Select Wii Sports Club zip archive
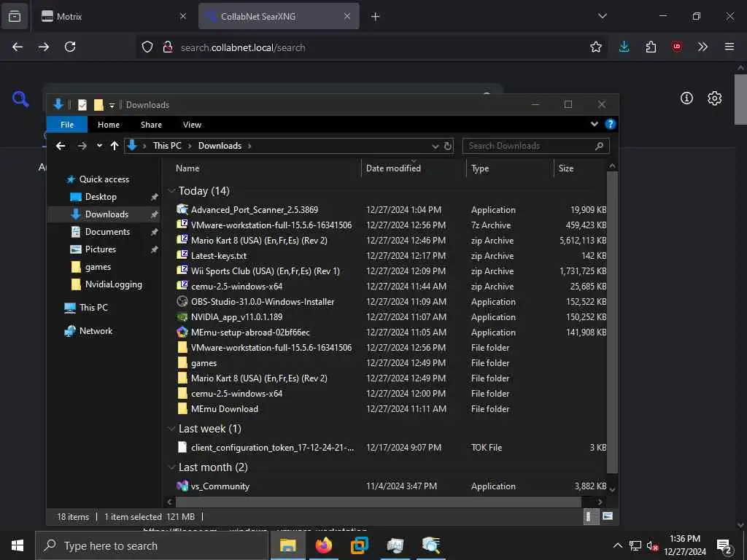The height and width of the screenshot is (560, 747). [x=391, y=271]
